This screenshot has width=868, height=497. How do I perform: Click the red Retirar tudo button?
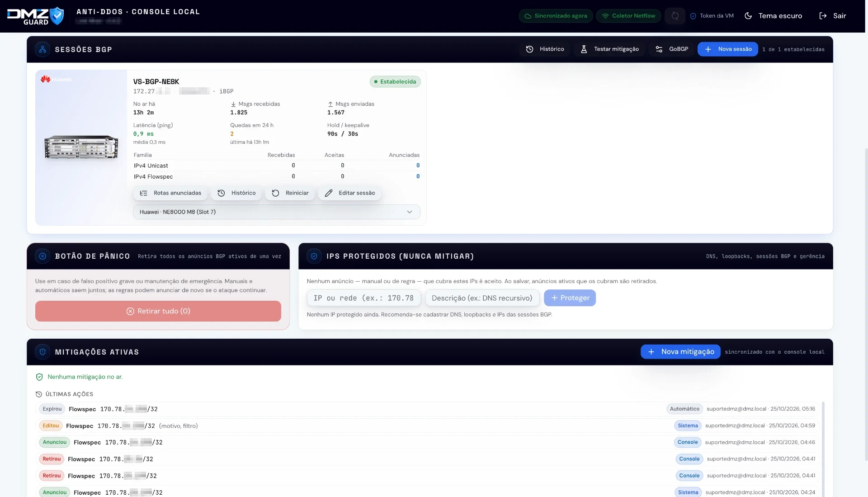point(158,311)
